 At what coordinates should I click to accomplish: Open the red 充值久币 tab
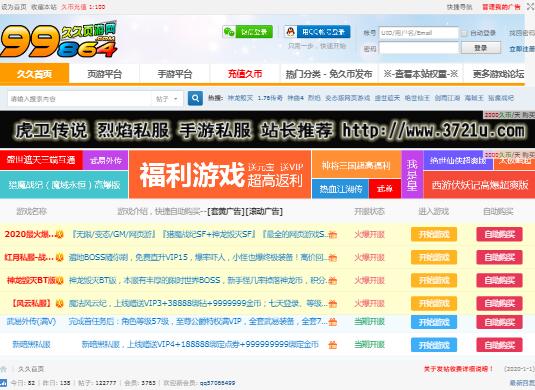245,74
